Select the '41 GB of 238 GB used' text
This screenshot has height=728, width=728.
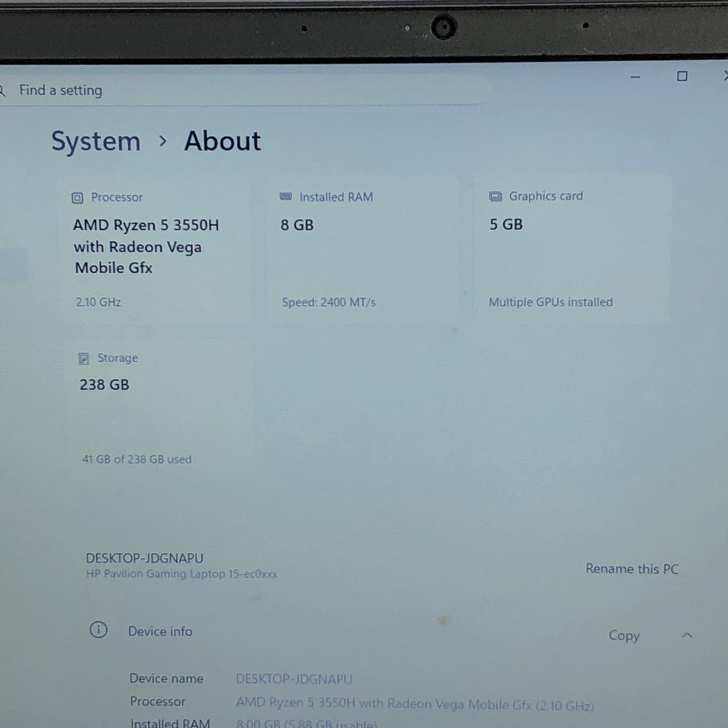(x=137, y=459)
